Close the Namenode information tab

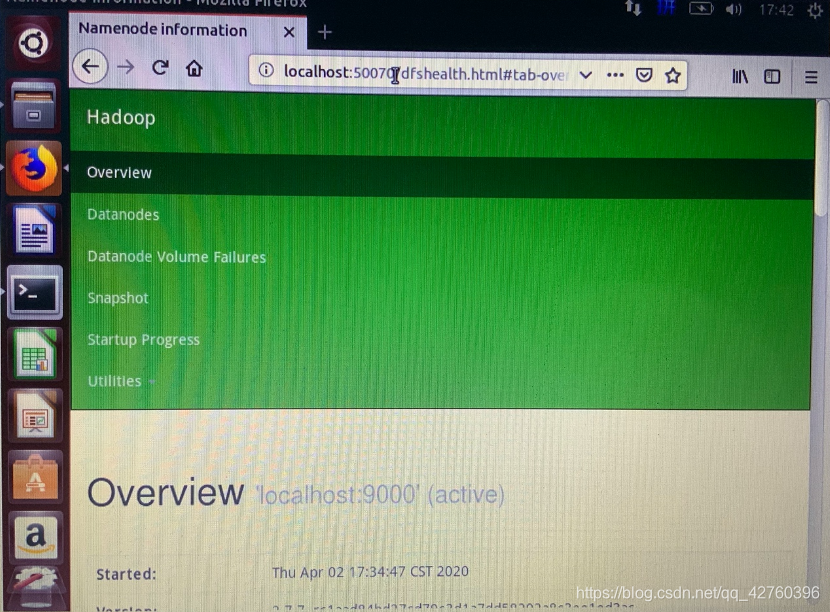[x=288, y=32]
